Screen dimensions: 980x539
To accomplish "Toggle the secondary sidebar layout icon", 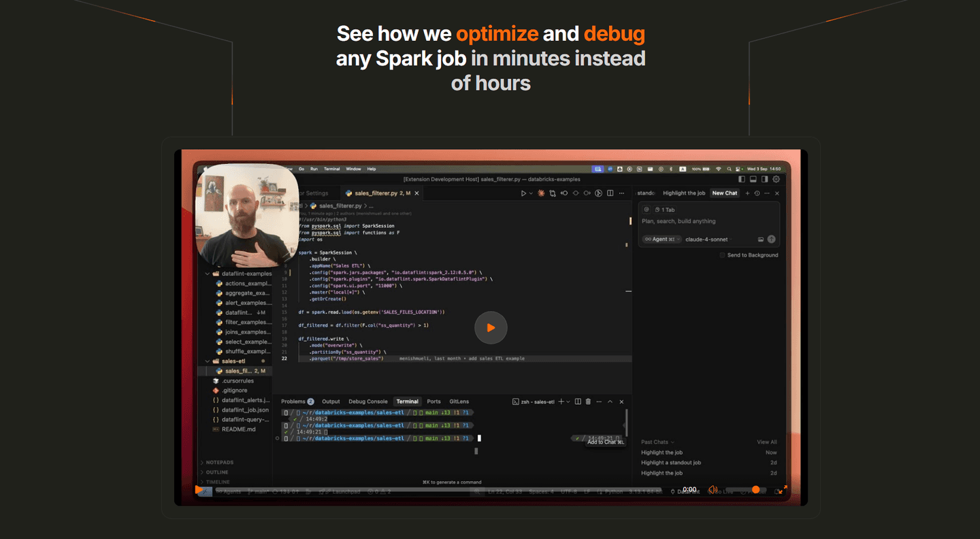I will (x=764, y=179).
